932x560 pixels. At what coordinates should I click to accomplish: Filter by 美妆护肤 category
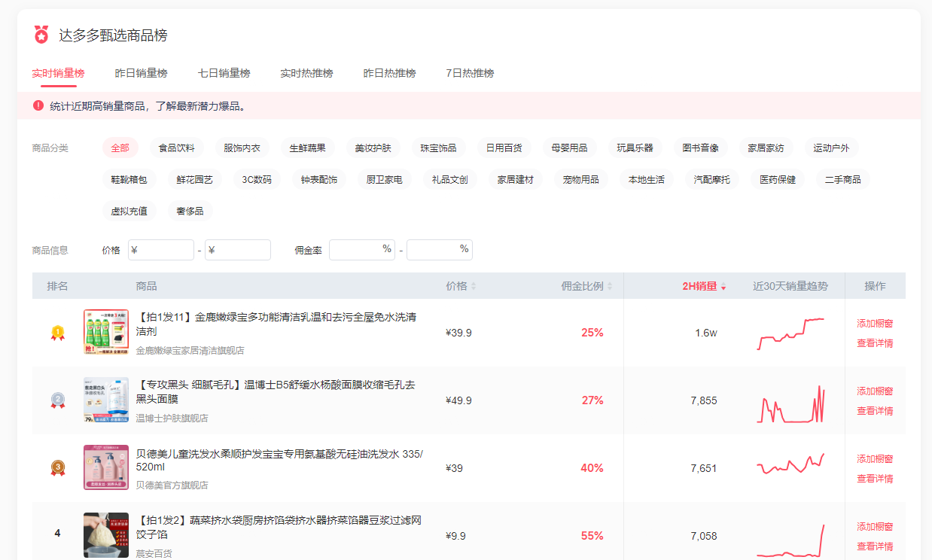(373, 148)
